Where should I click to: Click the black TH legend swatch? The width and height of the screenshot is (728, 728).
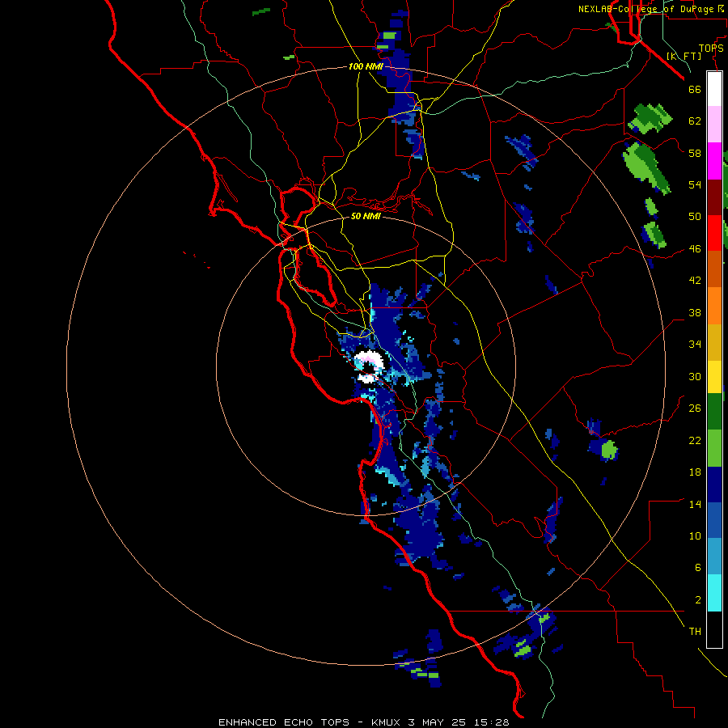pos(714,629)
